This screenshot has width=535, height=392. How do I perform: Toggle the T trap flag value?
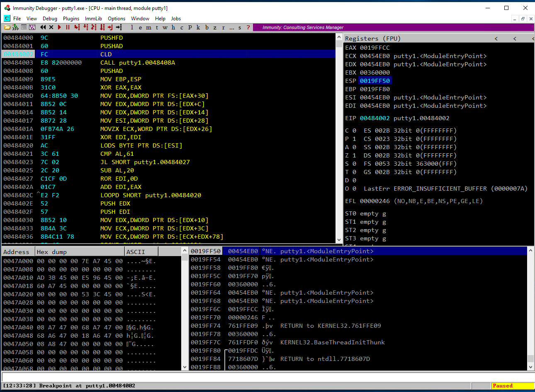[x=354, y=172]
